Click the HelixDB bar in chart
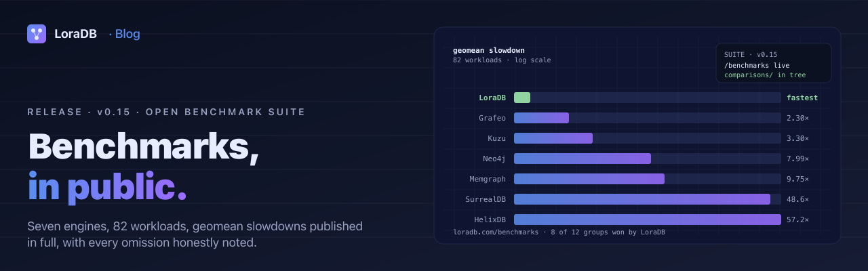The image size is (868, 271). [648, 220]
